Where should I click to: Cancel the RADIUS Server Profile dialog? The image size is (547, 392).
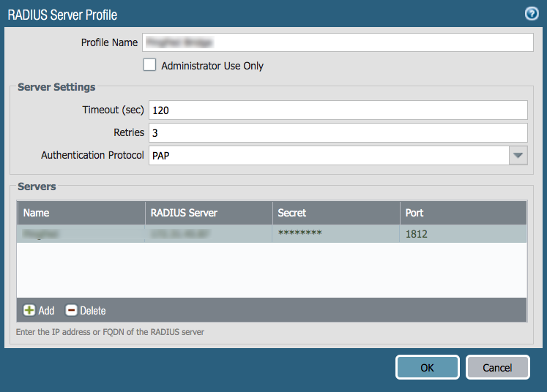coord(497,367)
